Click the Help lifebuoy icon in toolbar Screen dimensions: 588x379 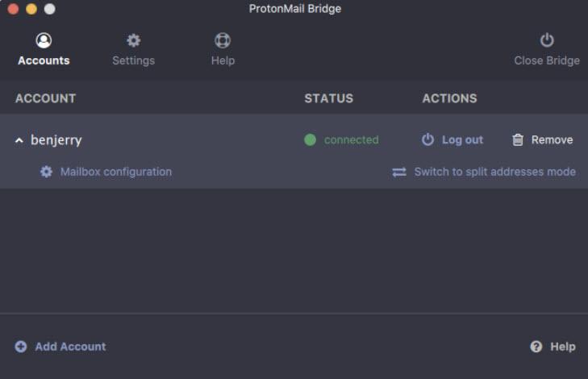click(223, 40)
